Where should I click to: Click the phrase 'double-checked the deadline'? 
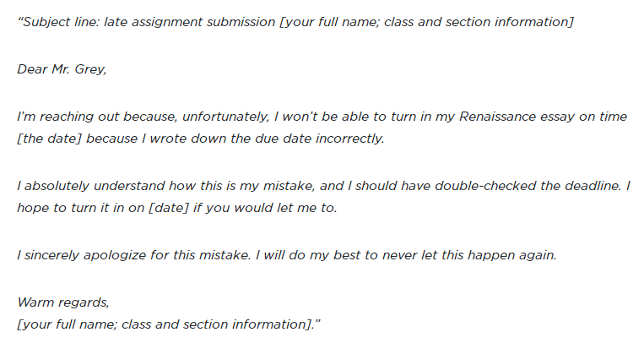528,186
